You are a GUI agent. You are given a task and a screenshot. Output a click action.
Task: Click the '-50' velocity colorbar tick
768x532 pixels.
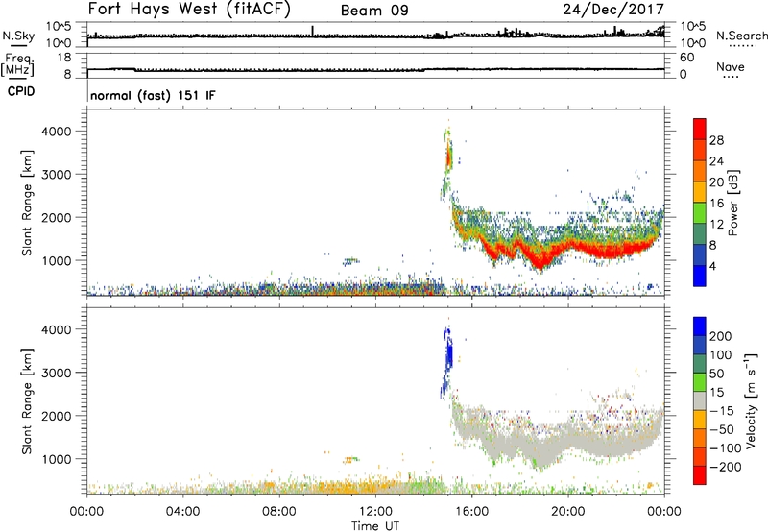(x=722, y=429)
